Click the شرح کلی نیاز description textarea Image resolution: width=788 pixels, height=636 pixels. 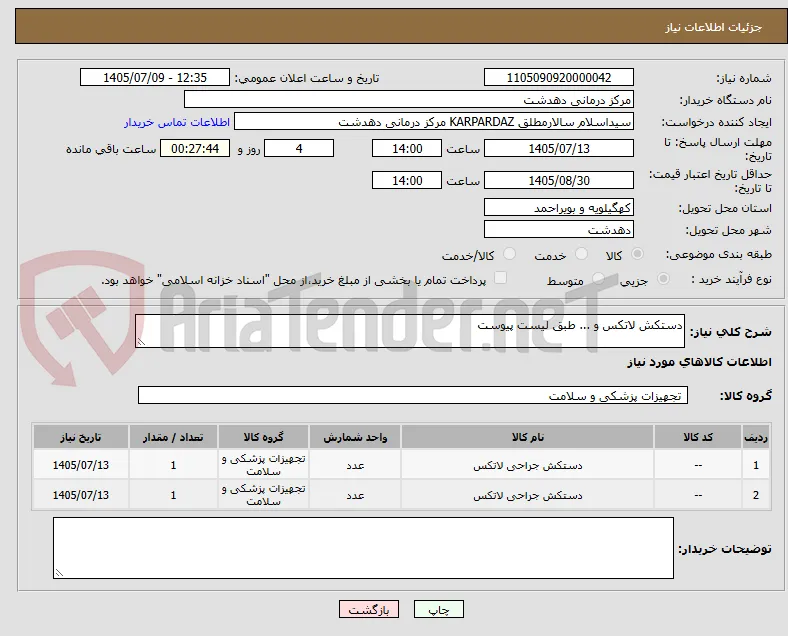(x=410, y=331)
